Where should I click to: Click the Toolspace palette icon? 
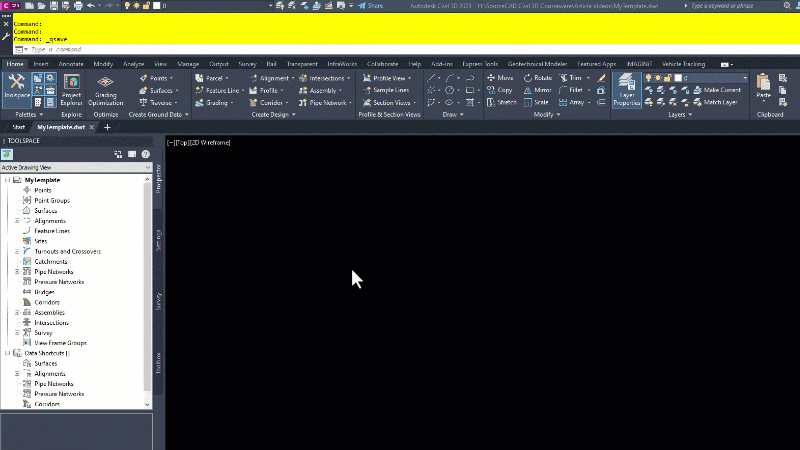click(x=17, y=87)
